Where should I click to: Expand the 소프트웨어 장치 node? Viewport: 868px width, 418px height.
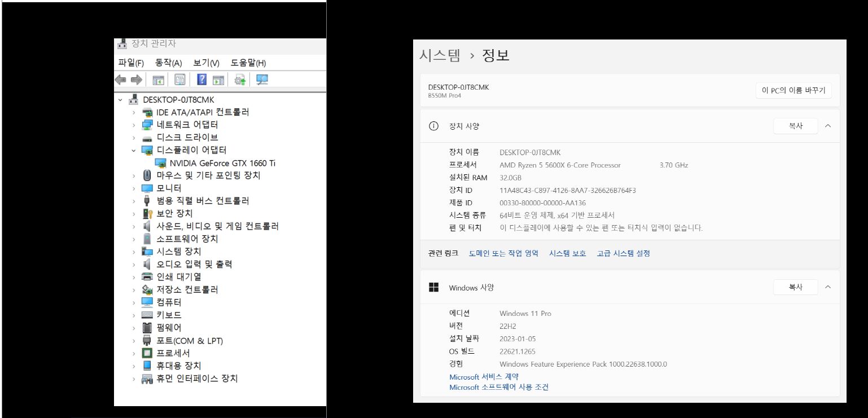coord(134,239)
